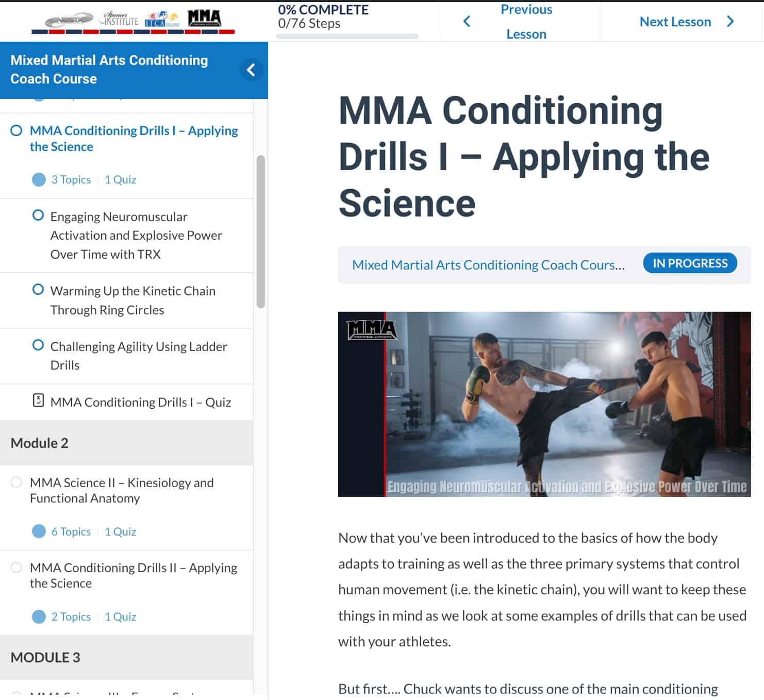Collapse sidebar with the white chevron button
Image resolution: width=764 pixels, height=700 pixels.
coord(251,70)
